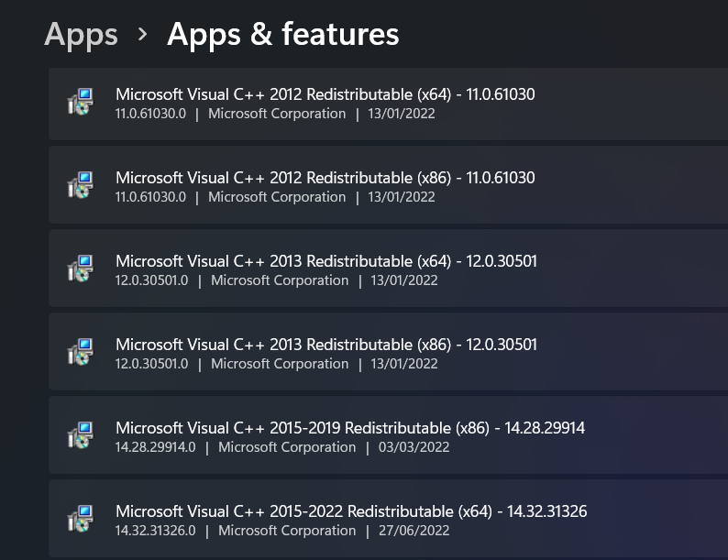Select the Apps & features heading
The height and width of the screenshot is (560, 728).
pos(282,34)
